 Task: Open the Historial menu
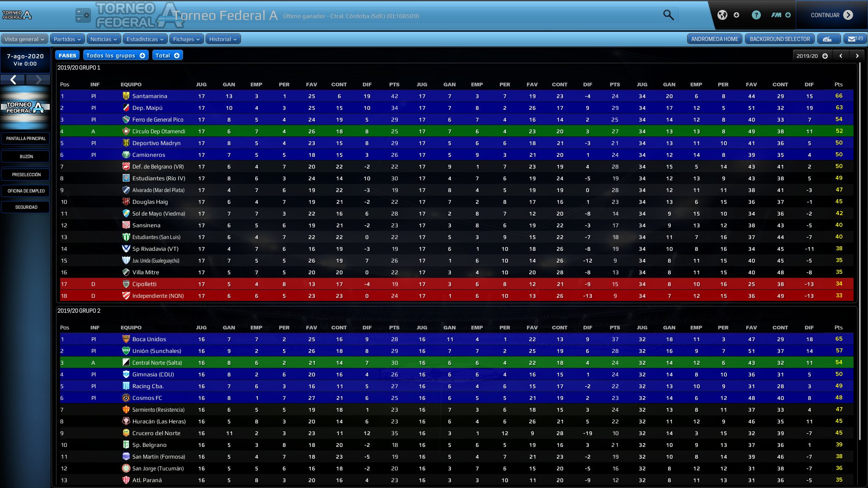(x=223, y=39)
